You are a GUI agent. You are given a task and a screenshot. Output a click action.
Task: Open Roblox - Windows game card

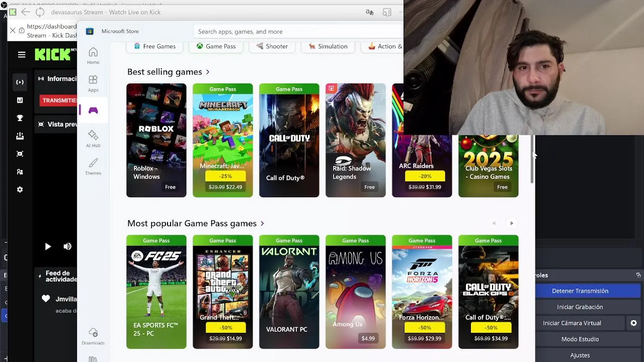point(156,140)
